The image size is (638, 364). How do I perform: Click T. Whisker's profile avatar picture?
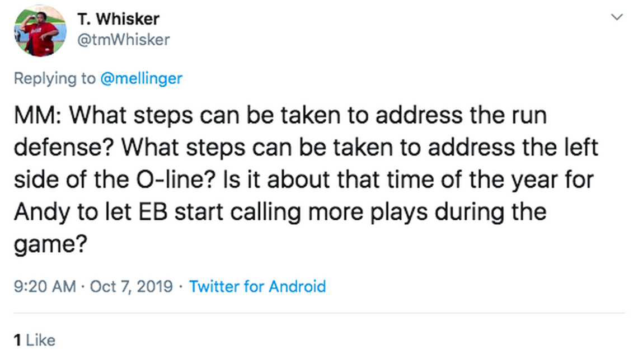[x=39, y=31]
